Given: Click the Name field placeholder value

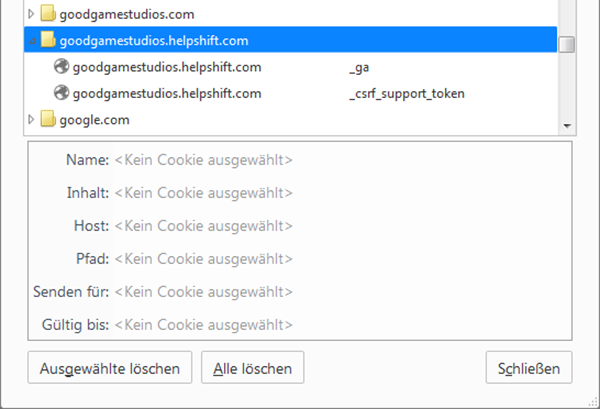Looking at the screenshot, I should (204, 160).
